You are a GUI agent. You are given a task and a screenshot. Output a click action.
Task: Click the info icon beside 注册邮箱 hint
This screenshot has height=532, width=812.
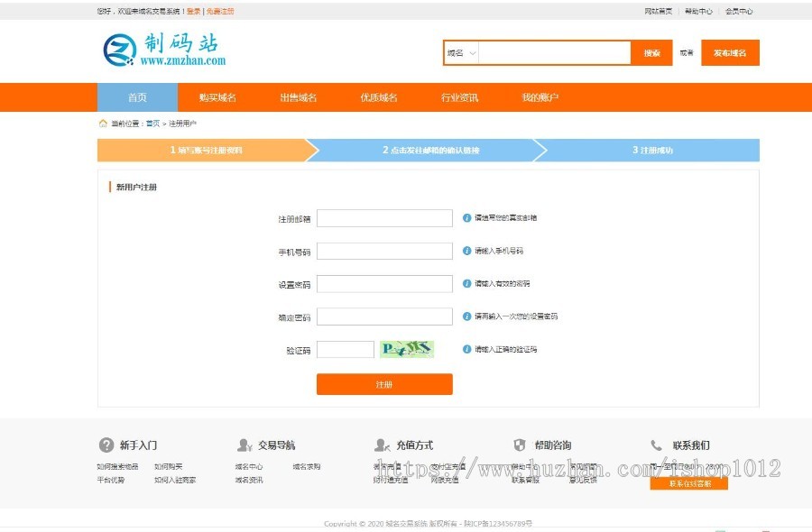tap(466, 218)
